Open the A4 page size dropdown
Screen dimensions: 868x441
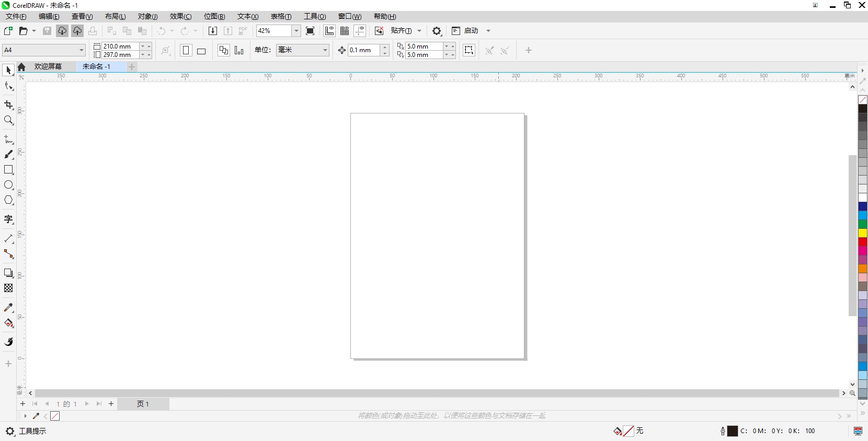[82, 50]
